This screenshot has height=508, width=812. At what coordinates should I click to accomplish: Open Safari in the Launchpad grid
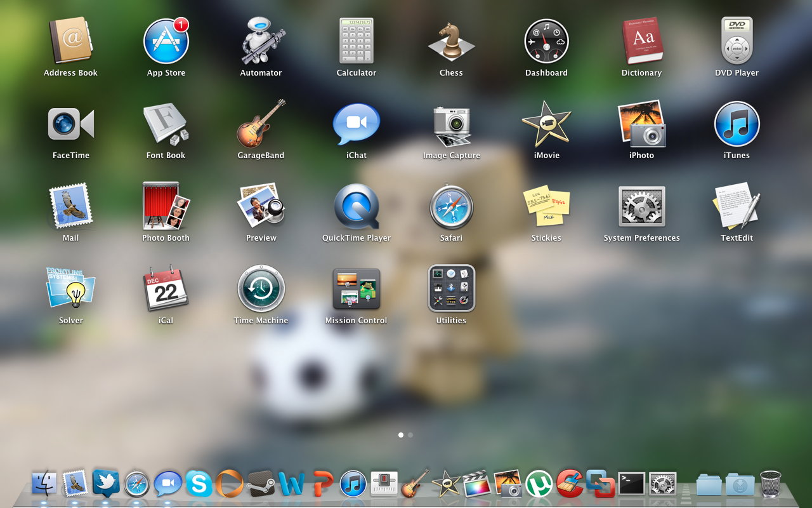pos(452,206)
